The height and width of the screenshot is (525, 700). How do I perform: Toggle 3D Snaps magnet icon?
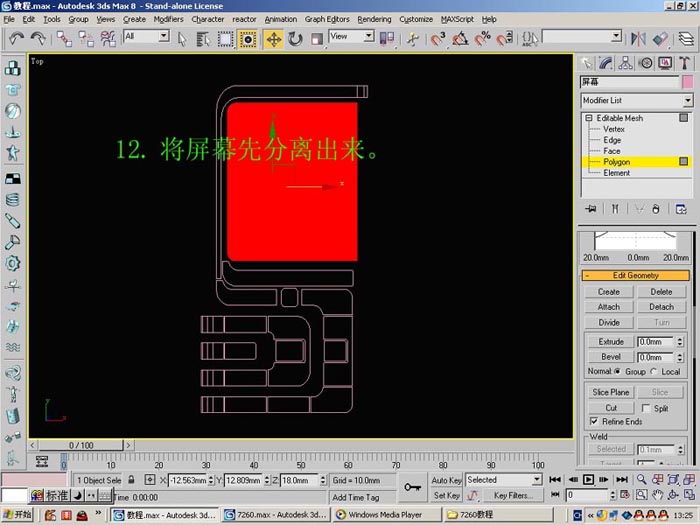tap(438, 39)
